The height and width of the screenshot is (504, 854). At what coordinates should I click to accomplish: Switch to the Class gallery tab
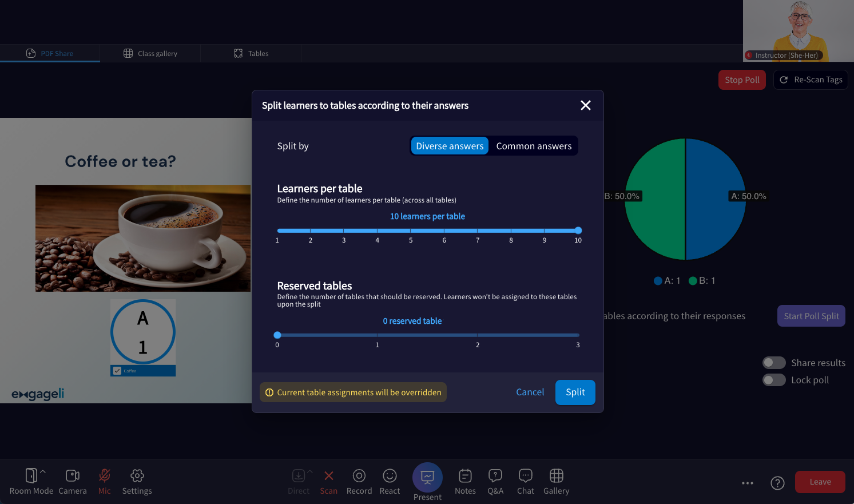[150, 53]
